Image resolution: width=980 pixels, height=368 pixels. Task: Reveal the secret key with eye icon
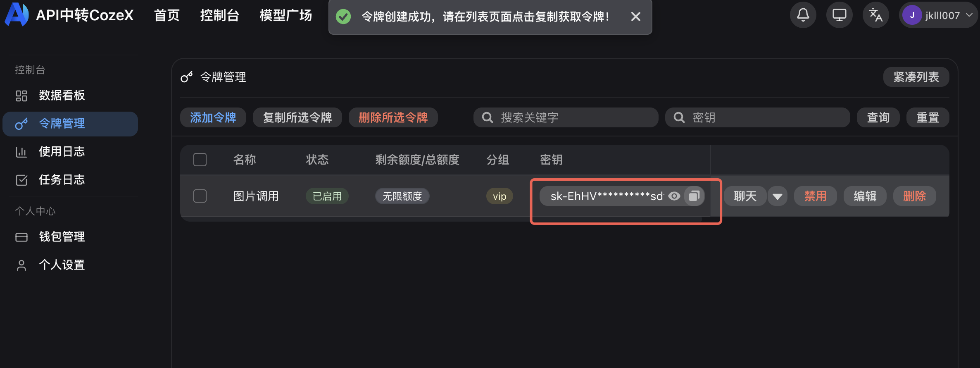(x=674, y=196)
